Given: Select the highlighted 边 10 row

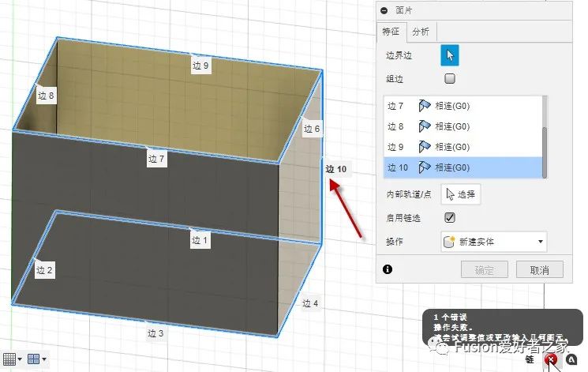Looking at the screenshot, I should pyautogui.click(x=463, y=167).
